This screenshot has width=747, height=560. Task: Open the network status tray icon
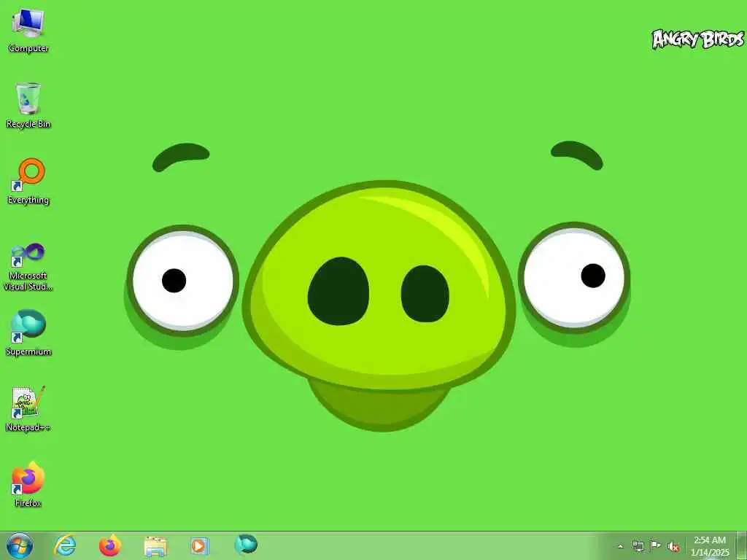point(638,546)
